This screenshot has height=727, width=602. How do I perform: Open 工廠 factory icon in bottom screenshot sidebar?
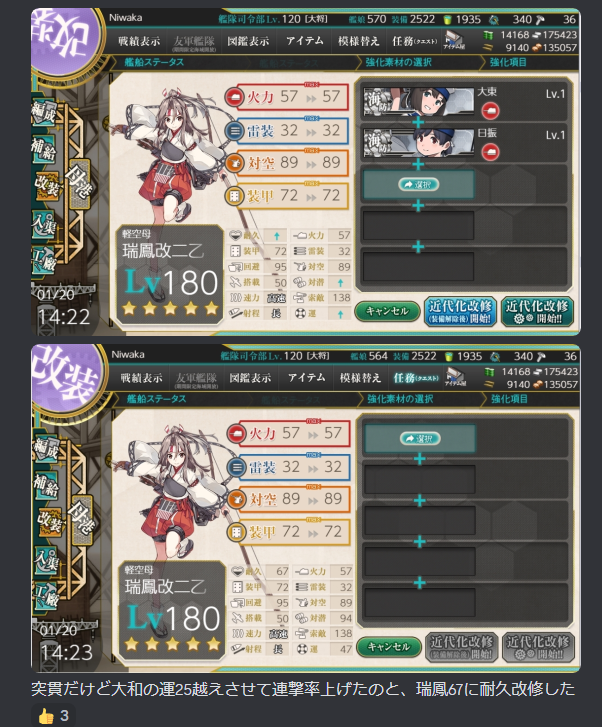click(46, 595)
